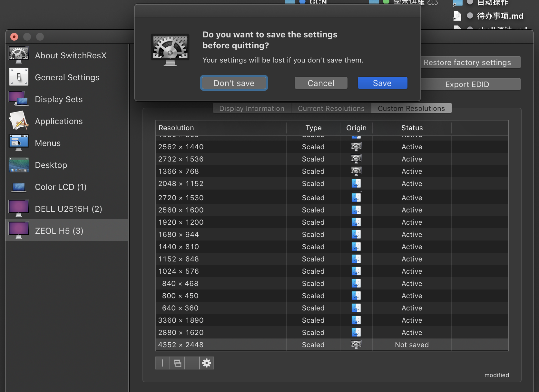Switch to Current Resolutions tab
Viewport: 539px width, 392px height.
pyautogui.click(x=331, y=109)
